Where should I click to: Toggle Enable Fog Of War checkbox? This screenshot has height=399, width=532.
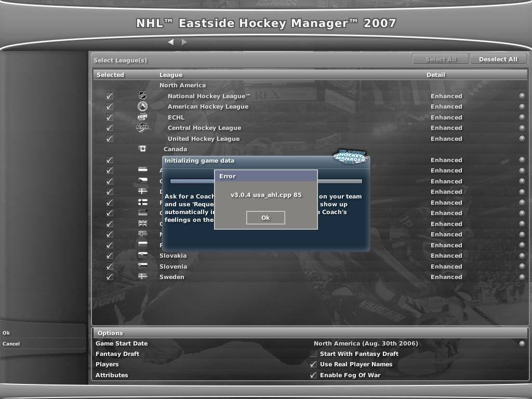pos(313,375)
